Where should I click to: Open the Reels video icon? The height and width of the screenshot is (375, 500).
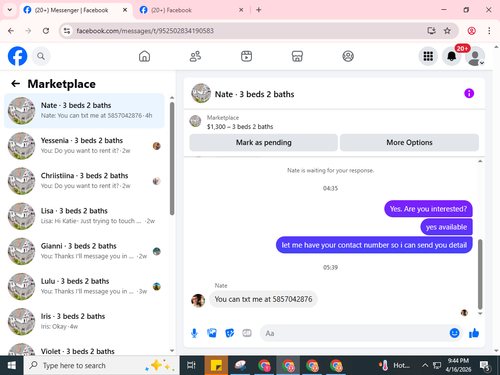[x=246, y=56]
